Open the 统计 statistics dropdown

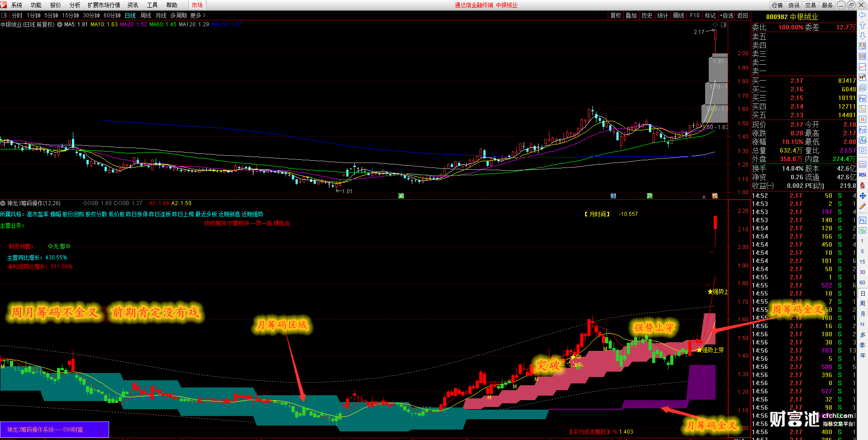(663, 15)
